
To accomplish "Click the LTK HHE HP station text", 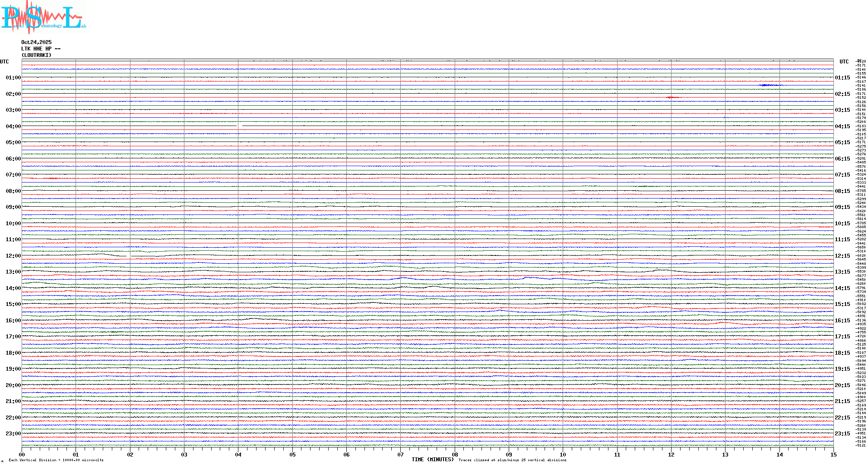I will tap(41, 49).
